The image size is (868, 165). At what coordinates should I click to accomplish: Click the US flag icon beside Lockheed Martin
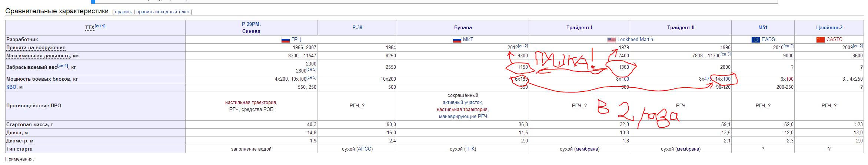pyautogui.click(x=611, y=40)
